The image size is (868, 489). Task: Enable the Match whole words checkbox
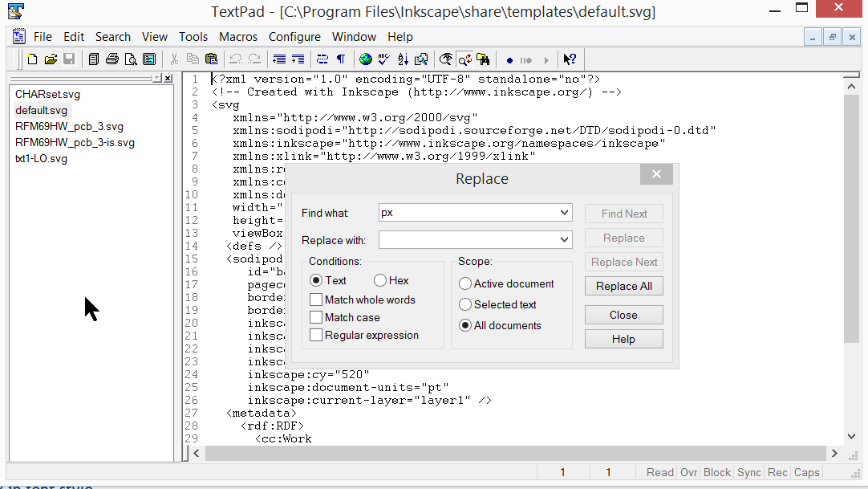(x=316, y=300)
